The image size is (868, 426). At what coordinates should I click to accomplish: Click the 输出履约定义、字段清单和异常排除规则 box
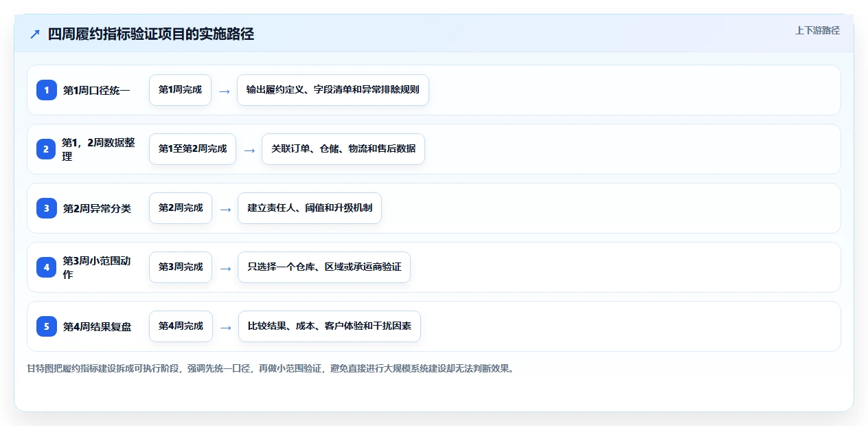pyautogui.click(x=333, y=90)
